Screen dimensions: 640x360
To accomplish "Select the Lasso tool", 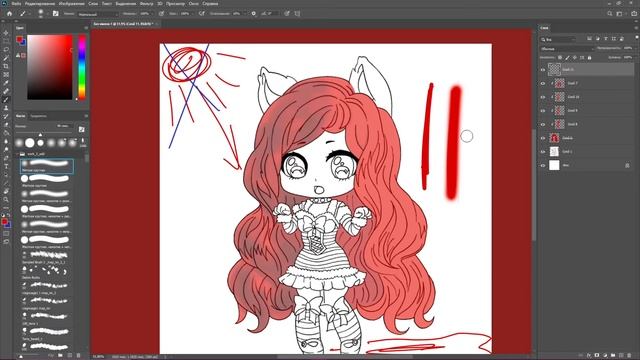I will 6,49.
